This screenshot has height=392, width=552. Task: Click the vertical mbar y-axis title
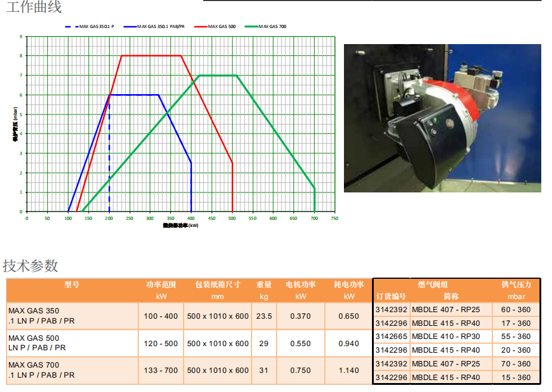pos(15,124)
